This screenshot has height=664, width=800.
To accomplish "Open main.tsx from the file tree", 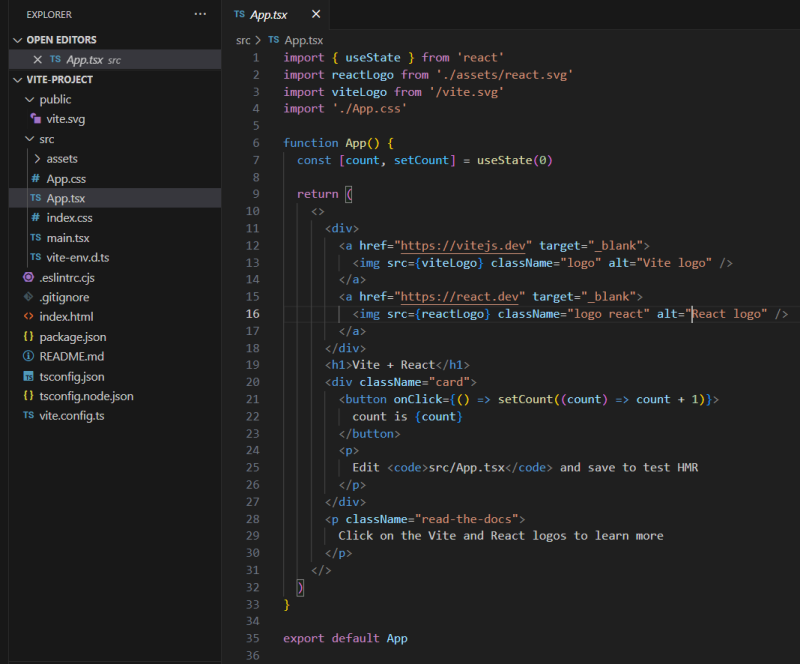I will point(67,238).
